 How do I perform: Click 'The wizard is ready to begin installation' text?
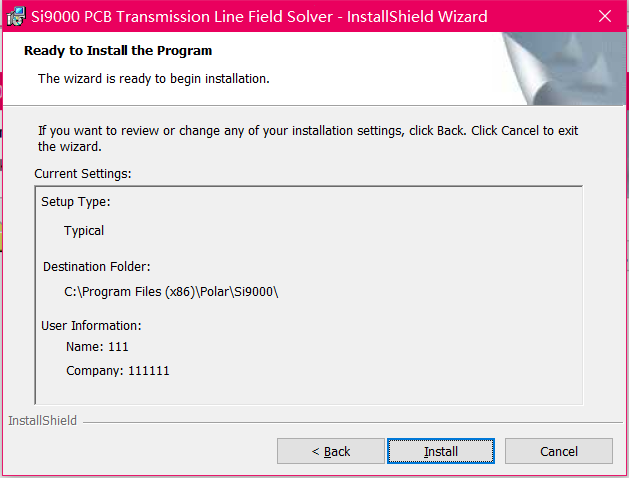(154, 79)
